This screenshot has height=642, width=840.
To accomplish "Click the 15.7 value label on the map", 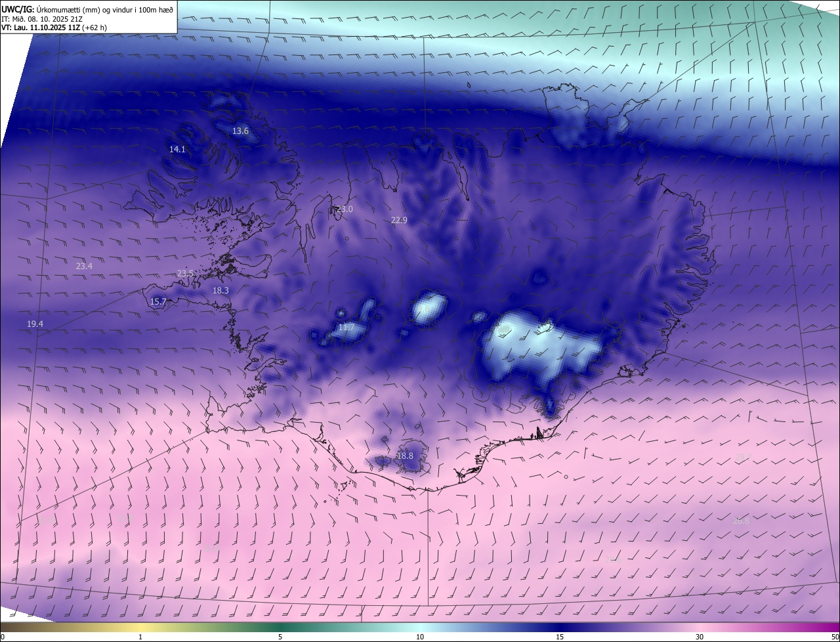I will (x=158, y=301).
